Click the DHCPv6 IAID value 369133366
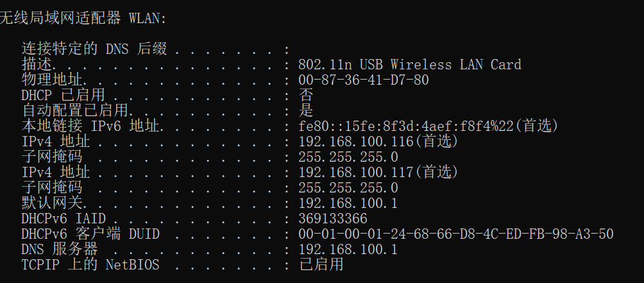Image resolution: width=644 pixels, height=283 pixels. (x=332, y=219)
